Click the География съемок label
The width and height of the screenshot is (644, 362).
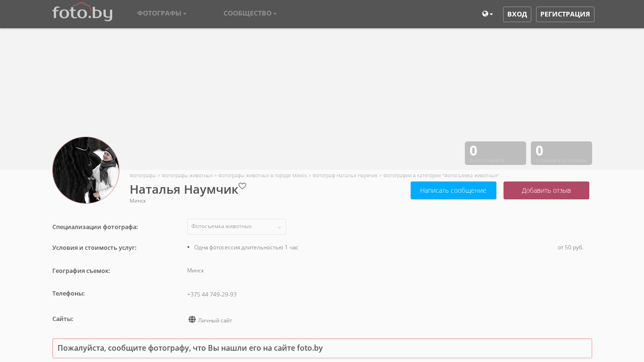click(x=81, y=271)
